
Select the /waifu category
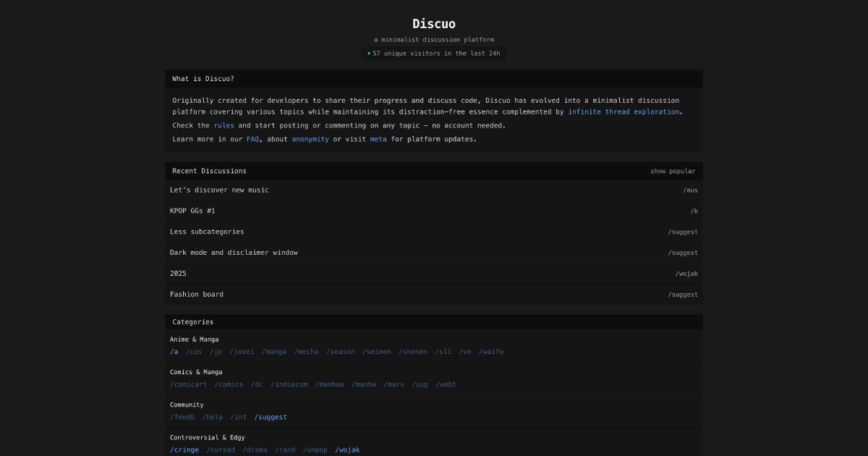click(491, 352)
